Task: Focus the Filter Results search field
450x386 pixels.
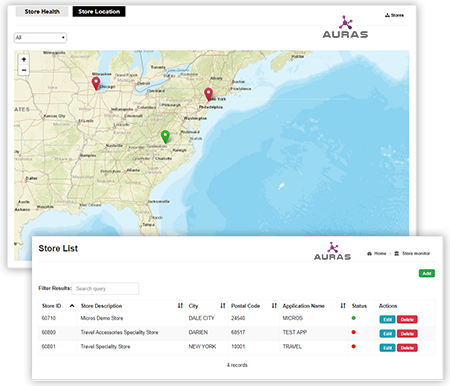Action: click(105, 289)
